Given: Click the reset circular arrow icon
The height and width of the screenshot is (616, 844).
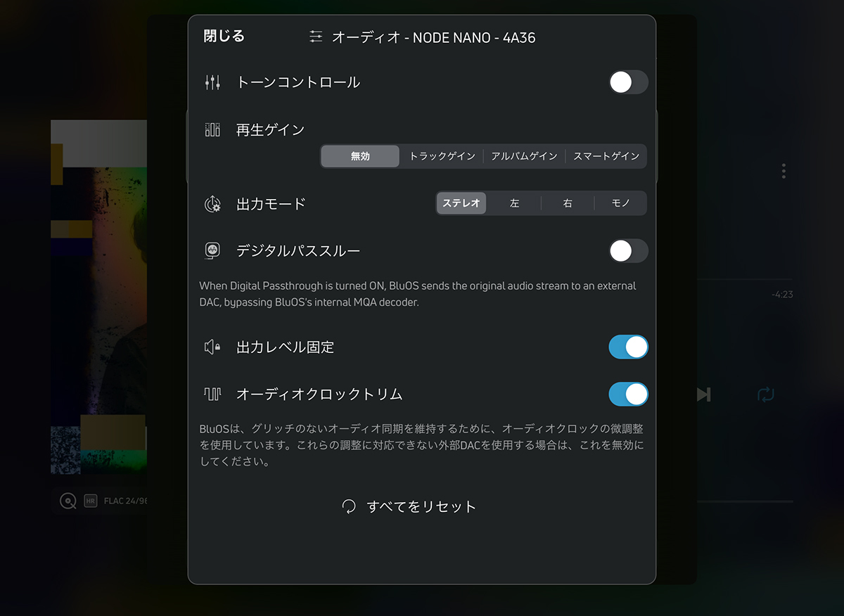Looking at the screenshot, I should (349, 506).
